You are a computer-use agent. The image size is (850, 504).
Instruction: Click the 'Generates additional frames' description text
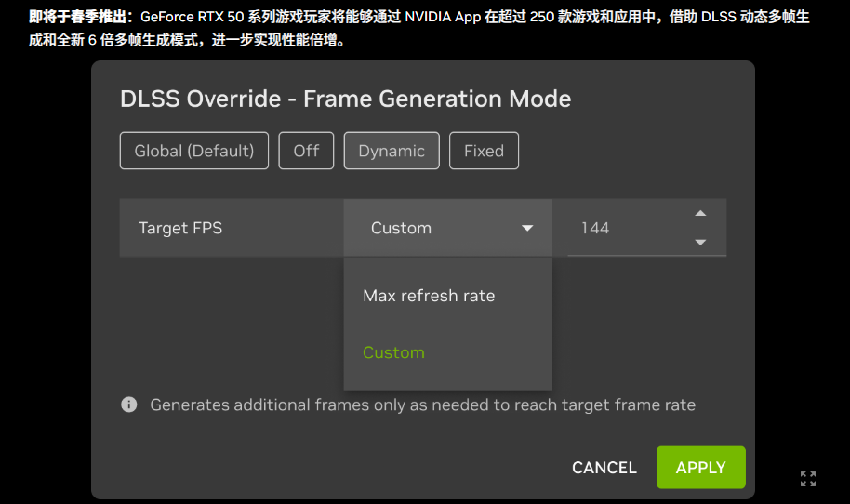(422, 405)
